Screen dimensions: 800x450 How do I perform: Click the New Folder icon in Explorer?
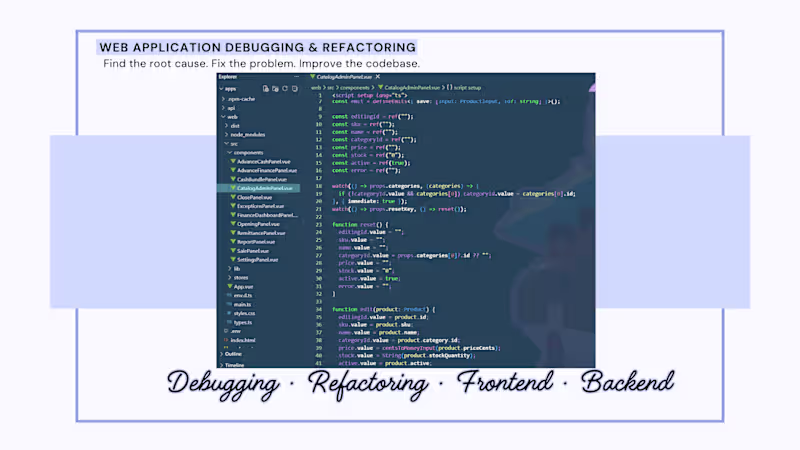pos(276,89)
